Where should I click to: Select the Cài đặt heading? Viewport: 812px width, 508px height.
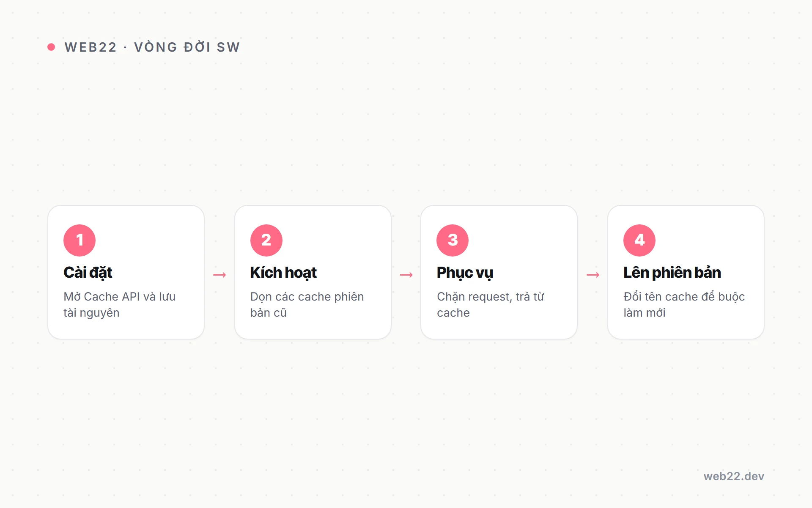[88, 273]
